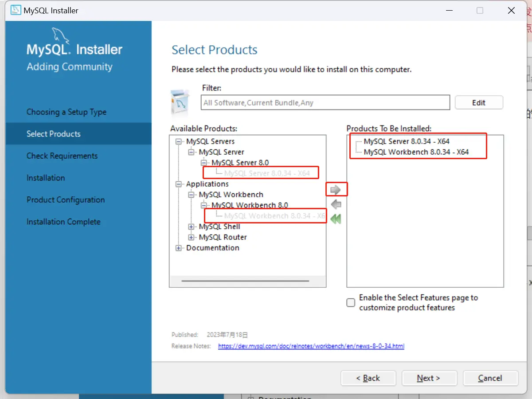This screenshot has height=399, width=532.
Task: Click the add-product right arrow icon
Action: tap(336, 190)
